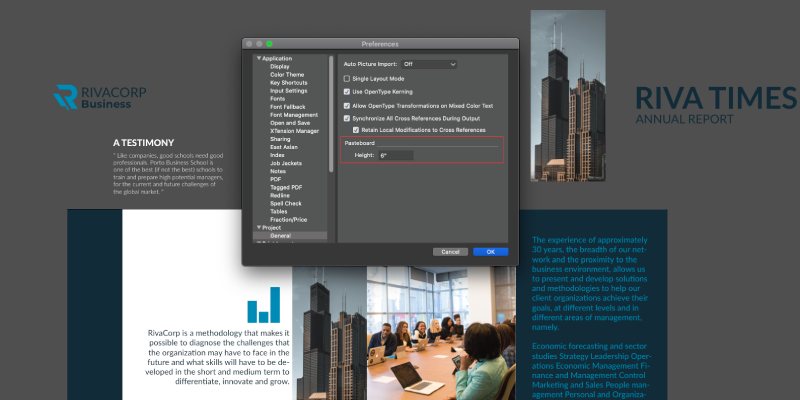Select Tables in the preferences list
The width and height of the screenshot is (800, 400).
pyautogui.click(x=279, y=211)
